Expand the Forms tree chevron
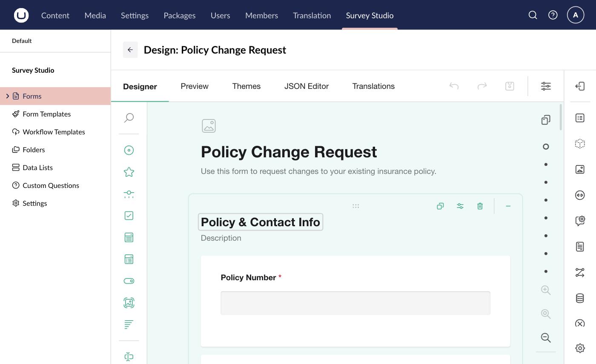596x364 pixels. coord(7,96)
